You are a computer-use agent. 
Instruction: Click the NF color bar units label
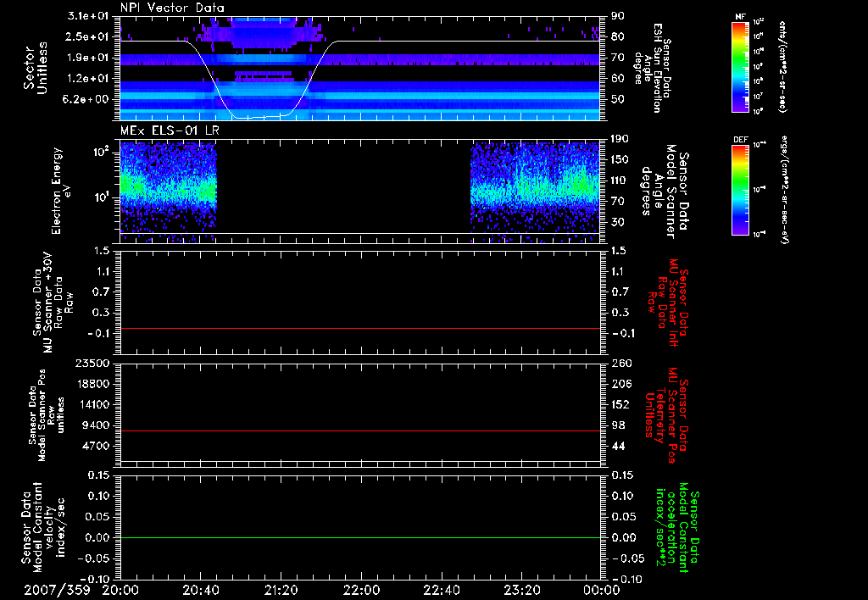pos(782,66)
